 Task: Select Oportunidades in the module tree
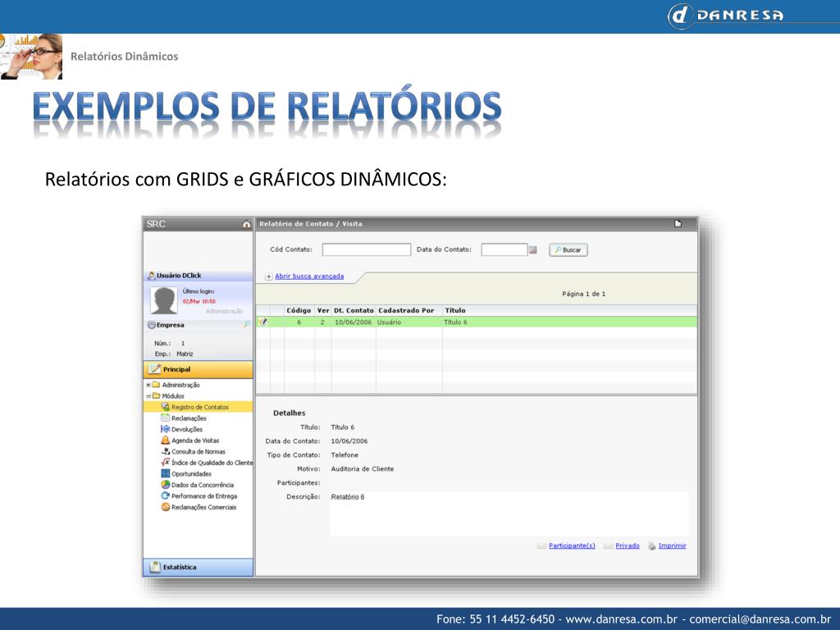click(x=191, y=473)
